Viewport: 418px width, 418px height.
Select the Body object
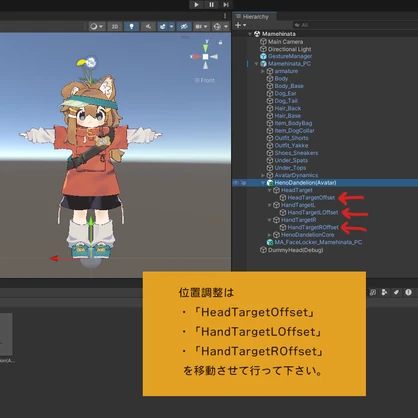pyautogui.click(x=281, y=78)
